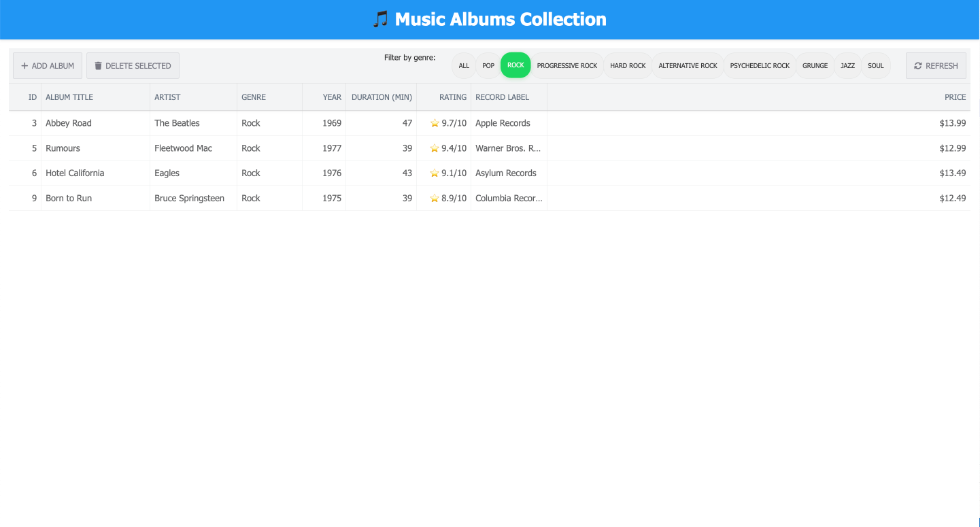Click the year 1976 cell
This screenshot has height=527, width=980.
coord(324,173)
